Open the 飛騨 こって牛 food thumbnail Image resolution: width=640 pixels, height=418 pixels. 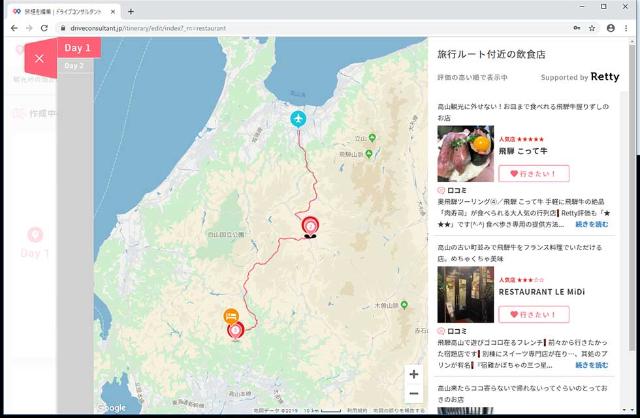465,154
